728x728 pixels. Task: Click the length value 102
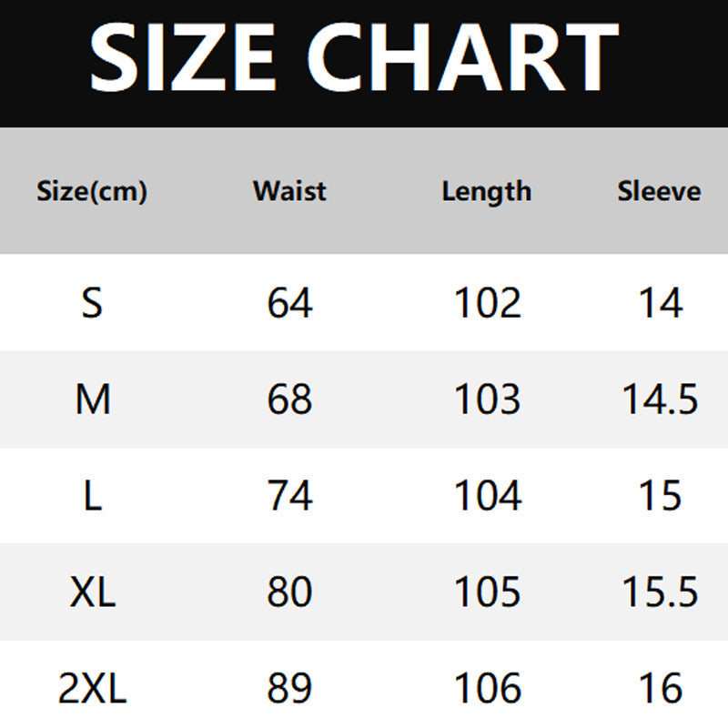pyautogui.click(x=488, y=303)
